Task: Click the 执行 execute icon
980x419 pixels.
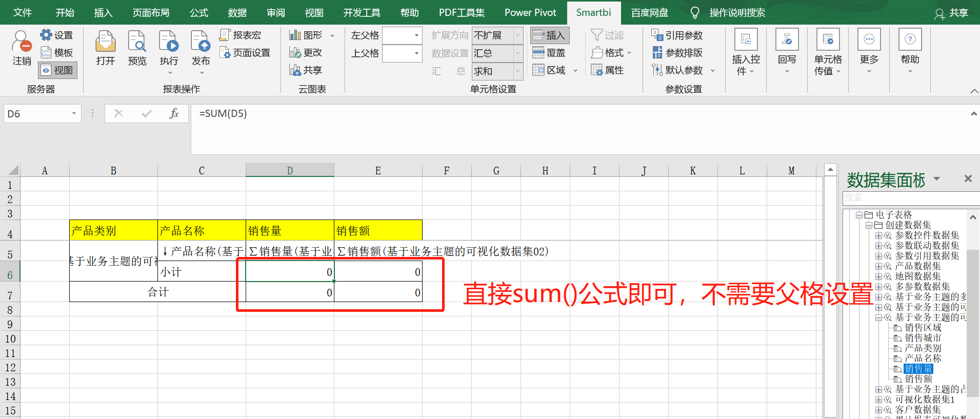Action: (x=169, y=41)
